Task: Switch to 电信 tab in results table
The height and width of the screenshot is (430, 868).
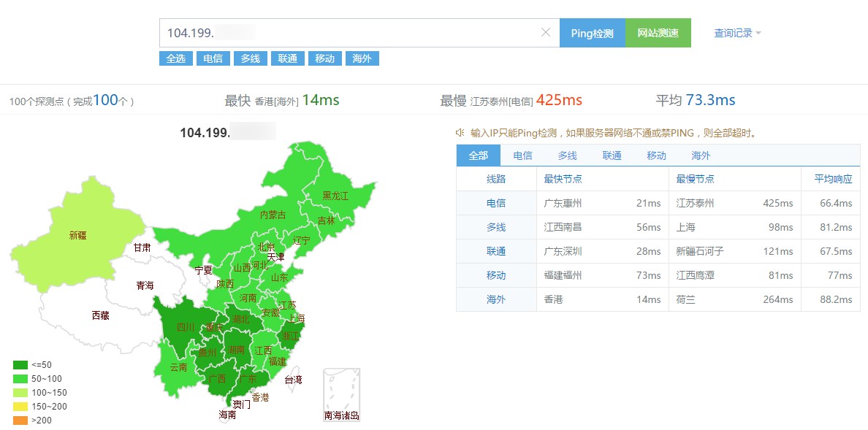Action: (x=522, y=156)
